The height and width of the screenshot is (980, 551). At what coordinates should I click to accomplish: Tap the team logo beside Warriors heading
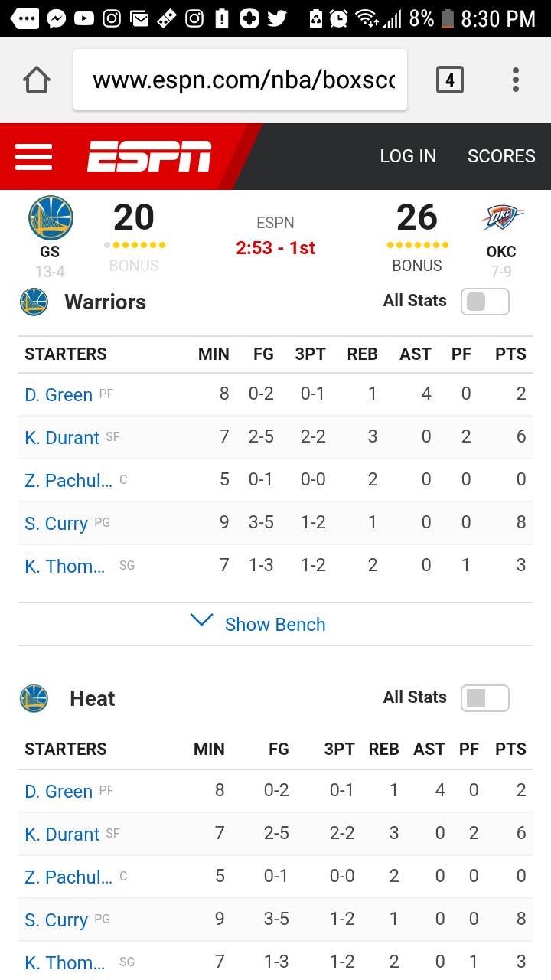coord(34,302)
